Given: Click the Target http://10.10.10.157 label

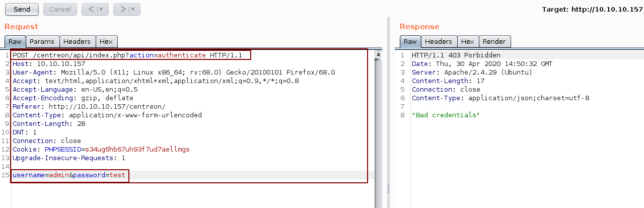Looking at the screenshot, I should 592,10.
